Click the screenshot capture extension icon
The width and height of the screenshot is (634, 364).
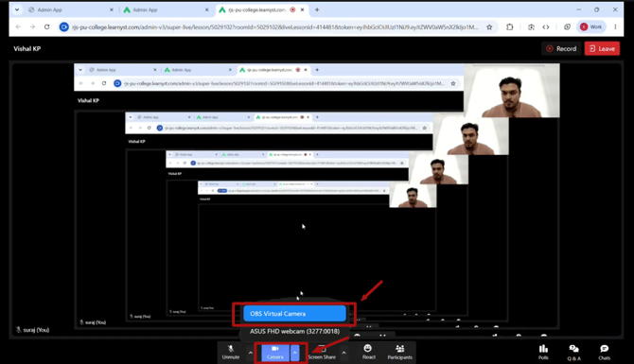(531, 27)
